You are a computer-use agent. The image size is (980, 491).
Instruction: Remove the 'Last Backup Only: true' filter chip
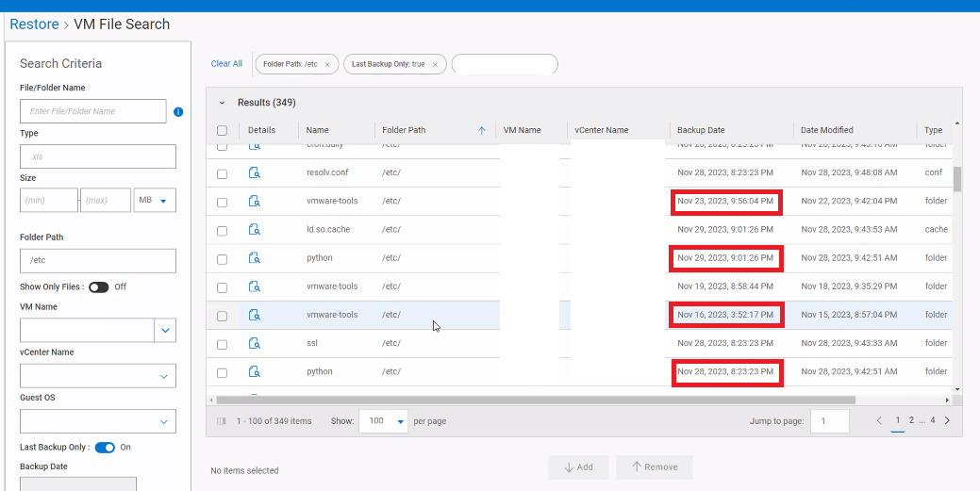435,64
